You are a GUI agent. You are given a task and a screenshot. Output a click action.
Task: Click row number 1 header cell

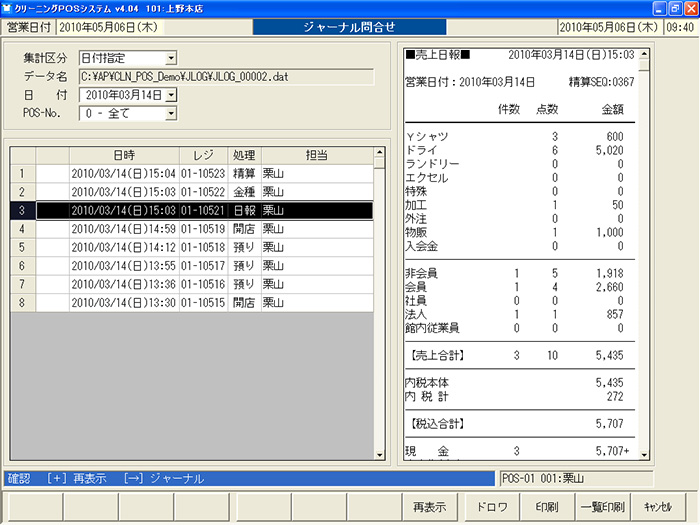pyautogui.click(x=22, y=173)
